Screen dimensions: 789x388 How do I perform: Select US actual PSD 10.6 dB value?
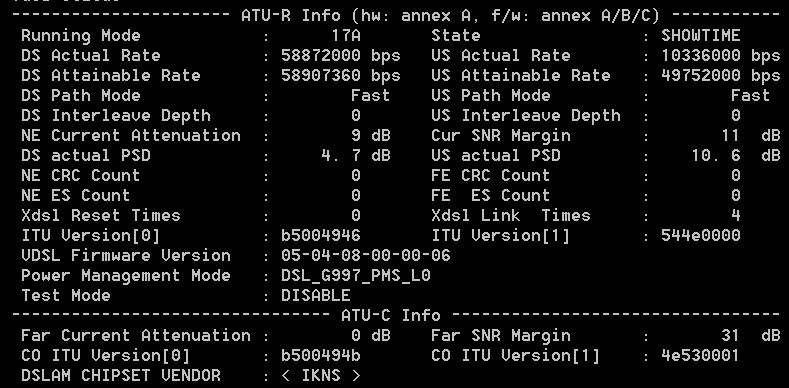(735, 156)
